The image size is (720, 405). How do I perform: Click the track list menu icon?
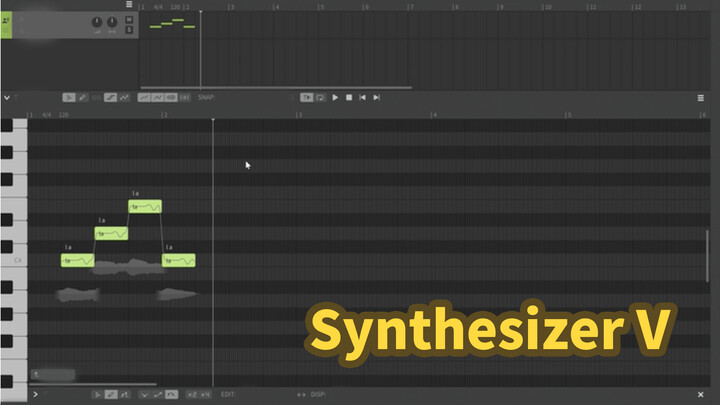tap(129, 5)
